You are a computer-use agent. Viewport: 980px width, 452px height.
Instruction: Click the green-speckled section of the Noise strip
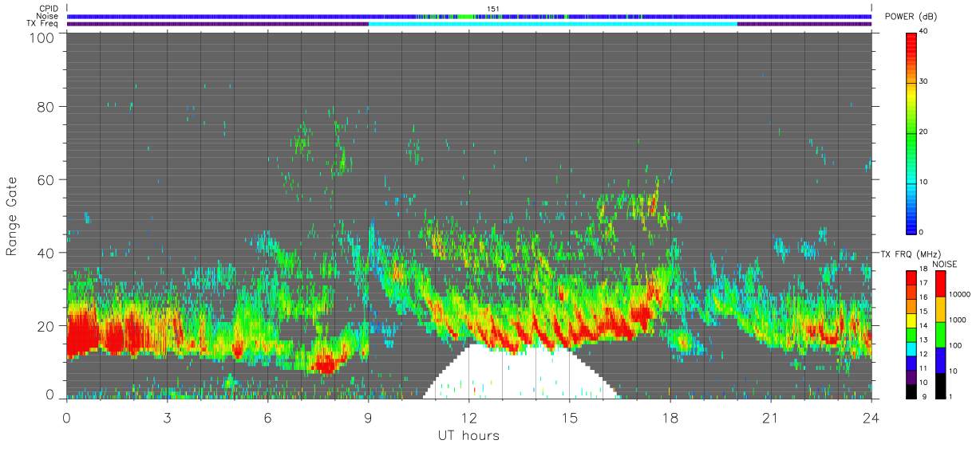coord(492,16)
